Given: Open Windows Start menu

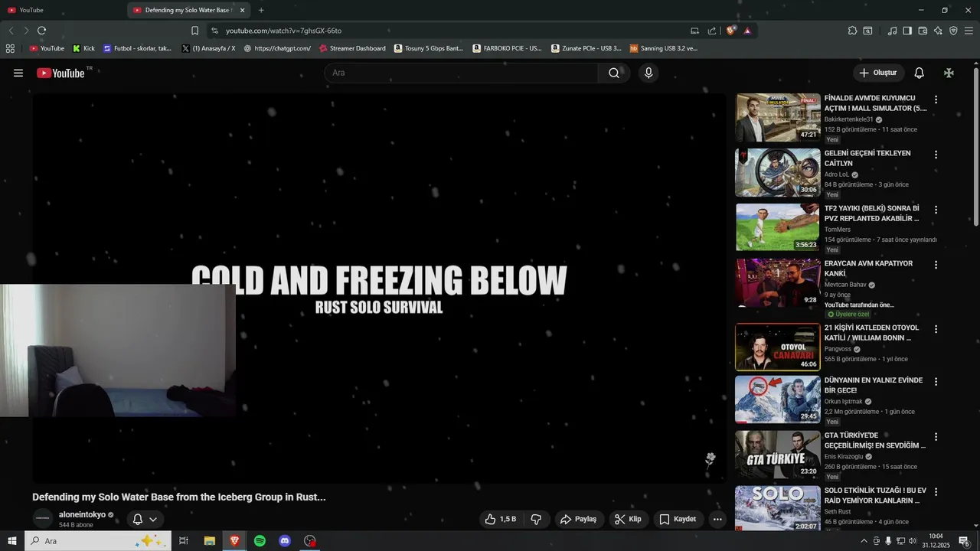Looking at the screenshot, I should [12, 541].
